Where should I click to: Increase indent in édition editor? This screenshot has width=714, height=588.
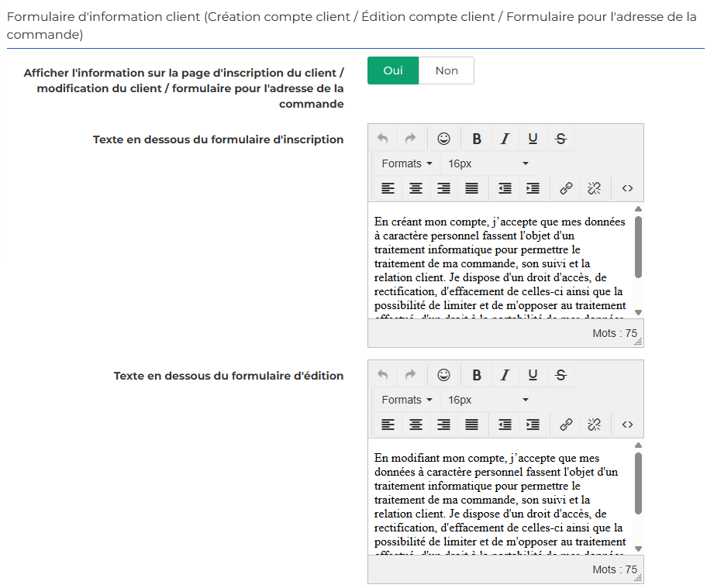pyautogui.click(x=533, y=425)
